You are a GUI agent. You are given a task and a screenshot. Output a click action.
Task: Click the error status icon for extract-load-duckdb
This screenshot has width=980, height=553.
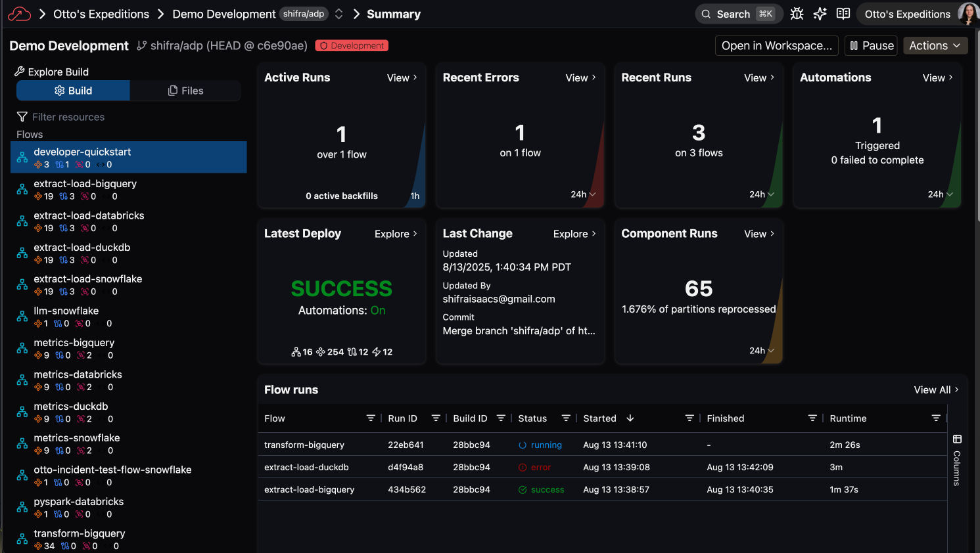point(523,468)
